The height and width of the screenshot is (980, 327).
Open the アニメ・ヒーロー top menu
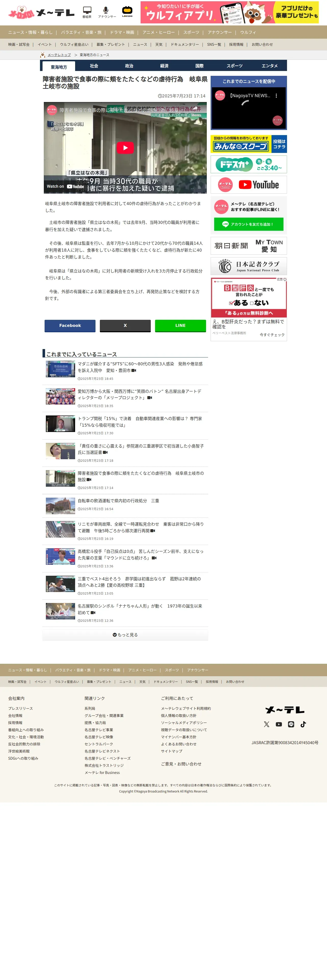(158, 32)
